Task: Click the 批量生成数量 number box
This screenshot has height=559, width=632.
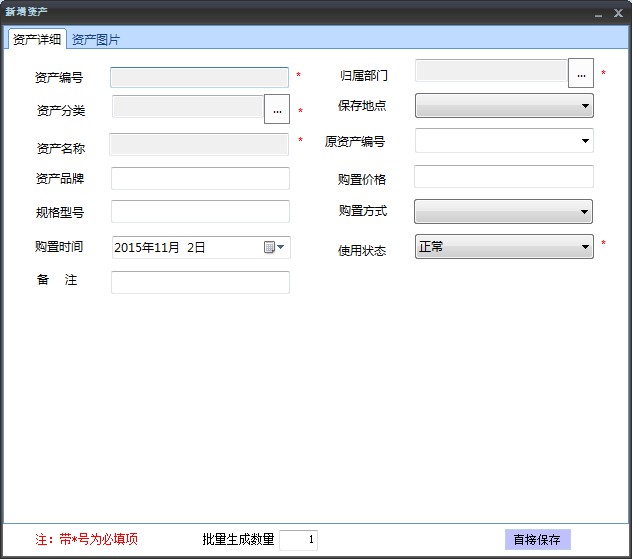Action: 298,540
